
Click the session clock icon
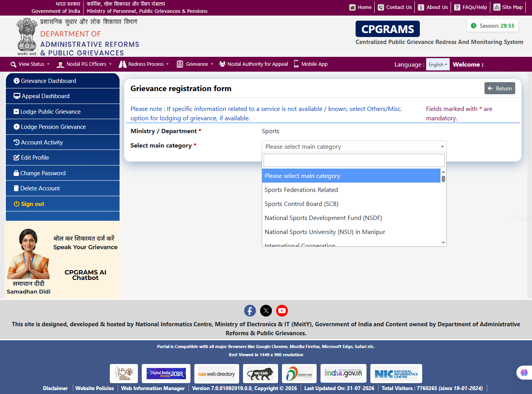474,26
